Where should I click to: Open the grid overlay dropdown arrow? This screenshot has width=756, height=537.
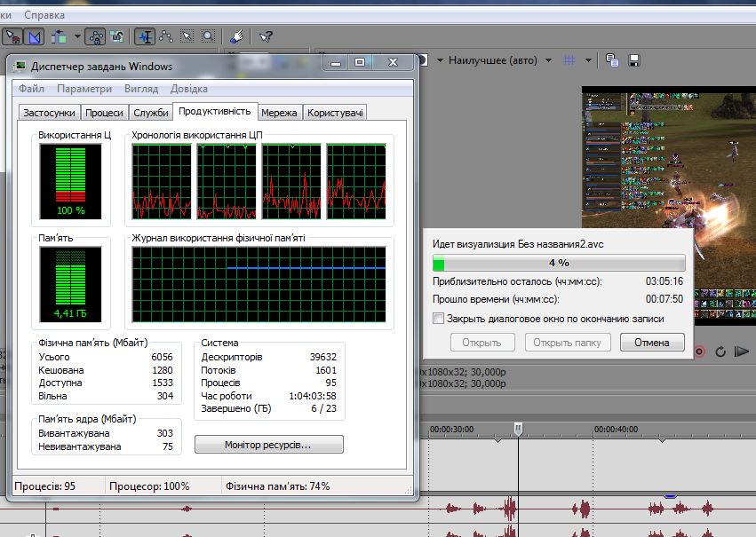click(x=588, y=60)
